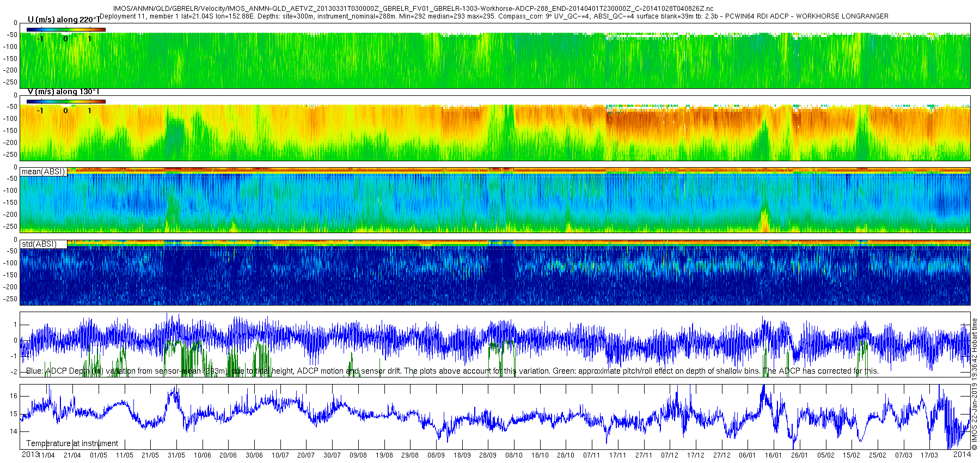Click the 'V (m/s) along 130°T' title
This screenshot has width=980, height=463.
tap(63, 92)
